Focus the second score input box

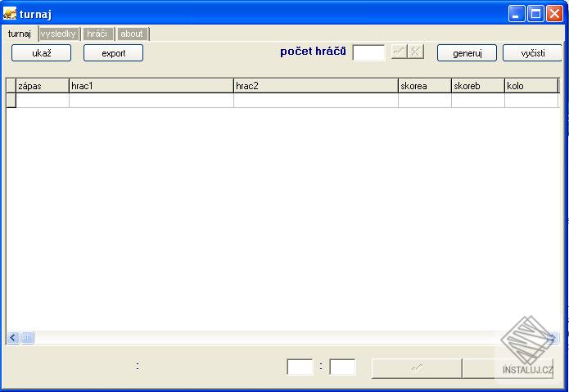point(342,367)
